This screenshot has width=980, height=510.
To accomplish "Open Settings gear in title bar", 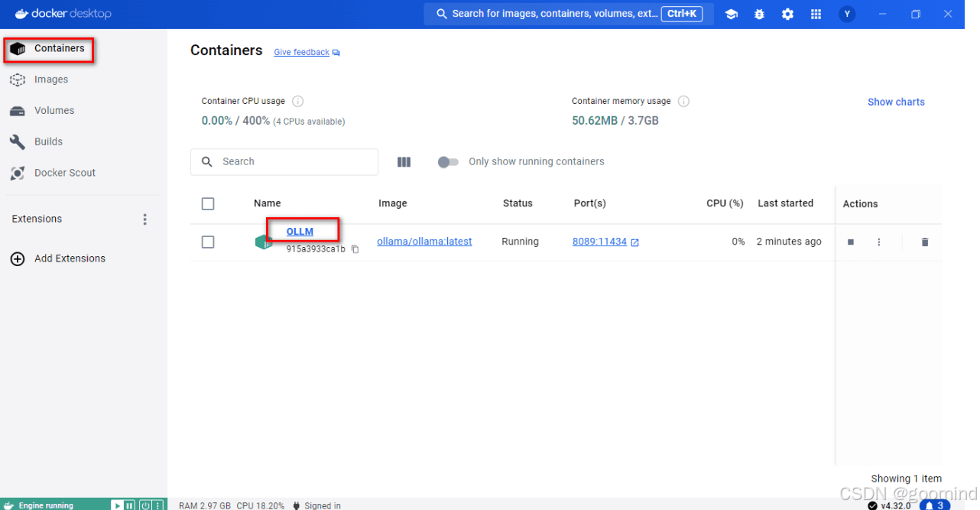I will click(x=787, y=14).
